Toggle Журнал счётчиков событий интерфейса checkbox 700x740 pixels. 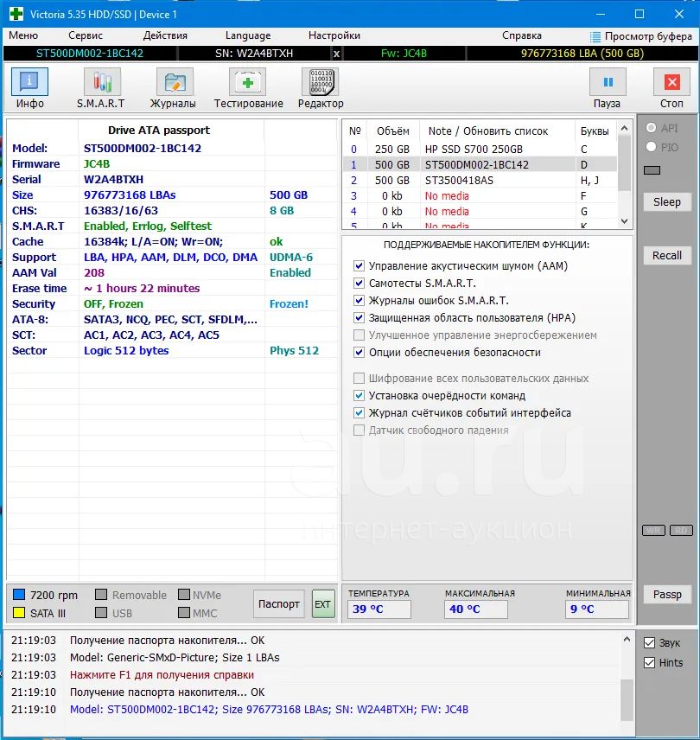[x=359, y=413]
